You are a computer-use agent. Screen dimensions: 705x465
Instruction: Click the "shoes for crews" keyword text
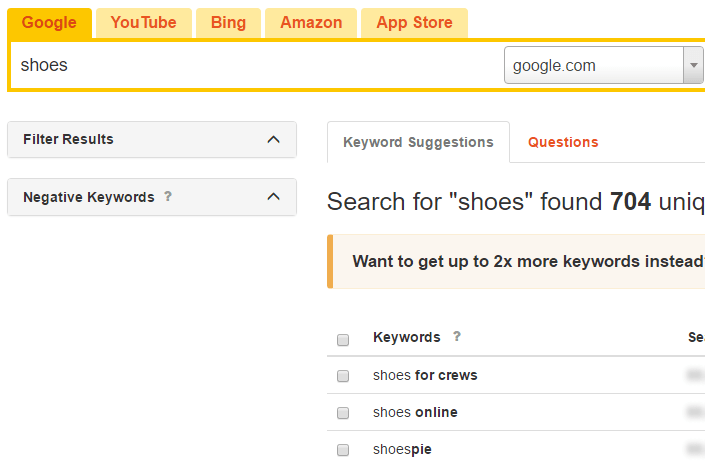click(425, 375)
